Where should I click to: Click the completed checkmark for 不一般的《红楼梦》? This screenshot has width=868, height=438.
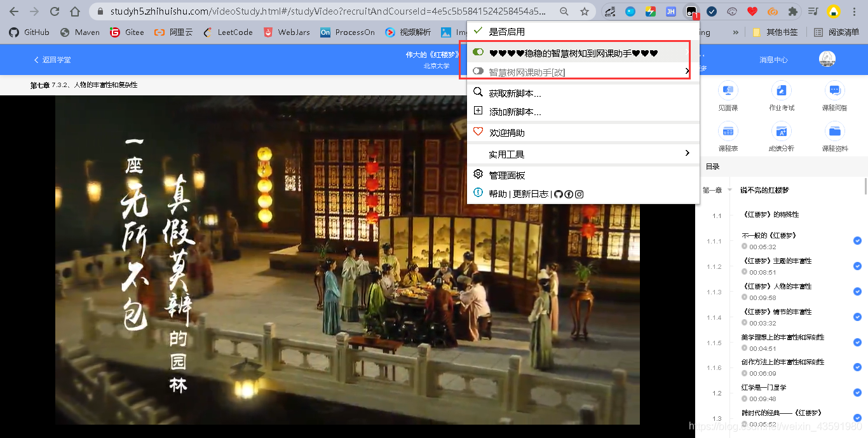click(857, 240)
